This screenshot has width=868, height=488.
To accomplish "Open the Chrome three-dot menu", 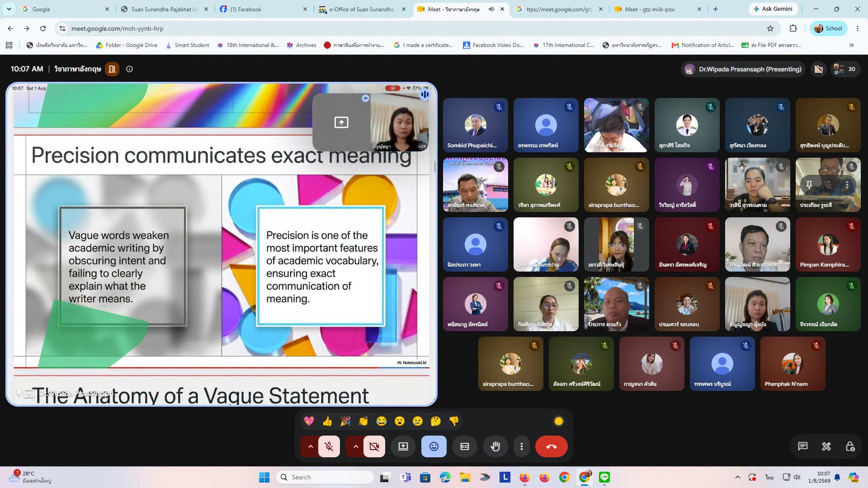I will coord(858,28).
